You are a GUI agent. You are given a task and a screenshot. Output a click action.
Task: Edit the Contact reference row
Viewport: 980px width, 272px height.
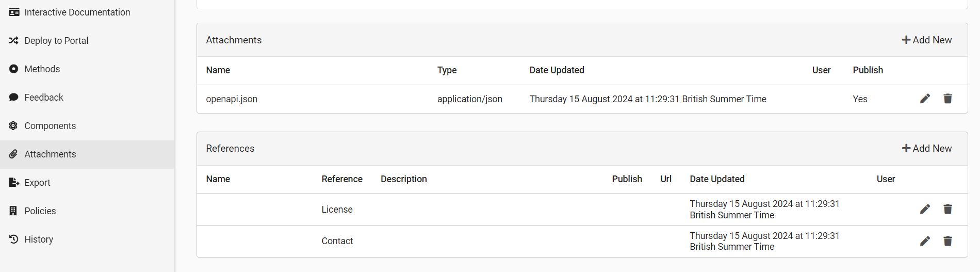pos(925,241)
